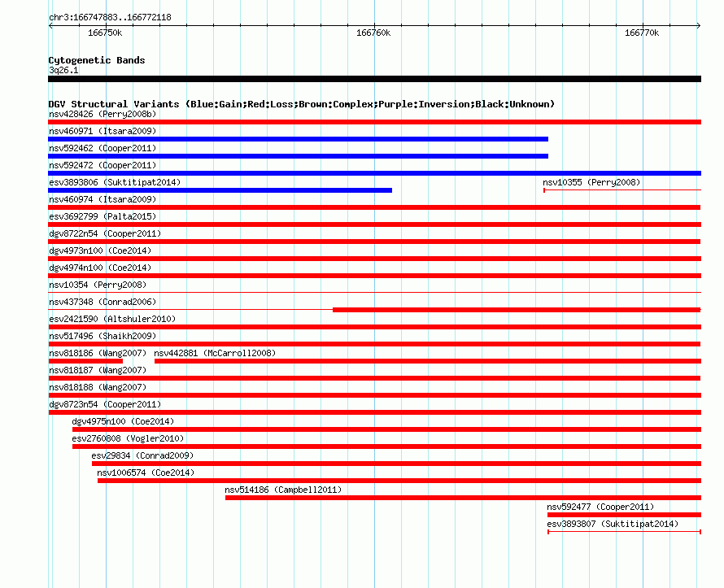The width and height of the screenshot is (724, 588).
Task: Select esv3893806 (Suktitipat2014) blue gain bar
Action: coord(220,190)
